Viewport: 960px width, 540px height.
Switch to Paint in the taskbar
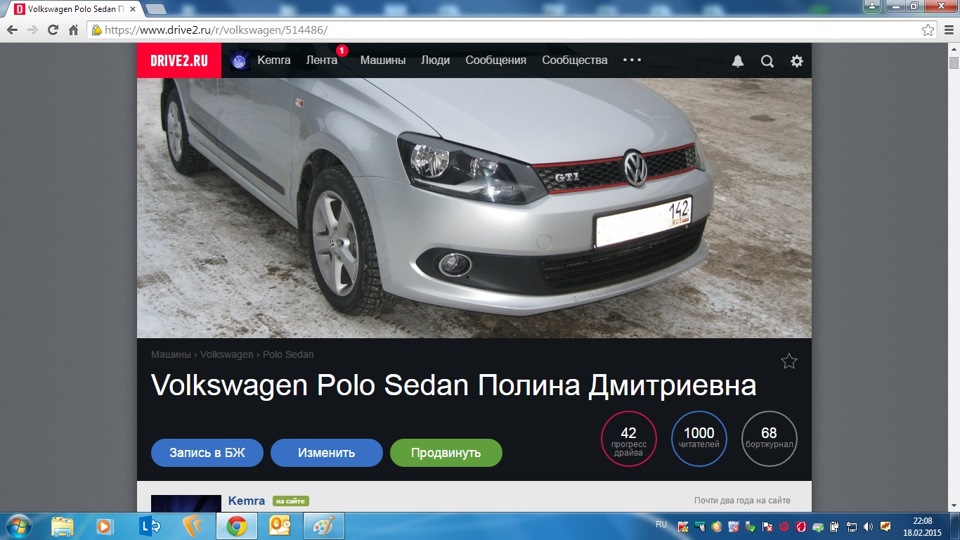click(323, 527)
